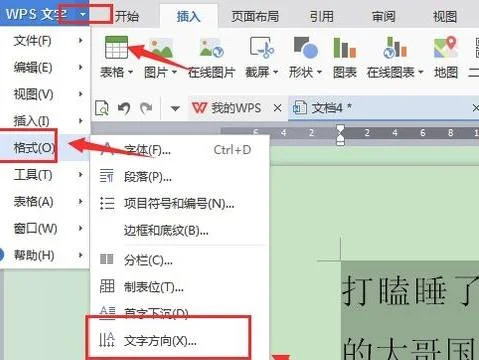Switch to the 插入 ribbon tab

(189, 16)
